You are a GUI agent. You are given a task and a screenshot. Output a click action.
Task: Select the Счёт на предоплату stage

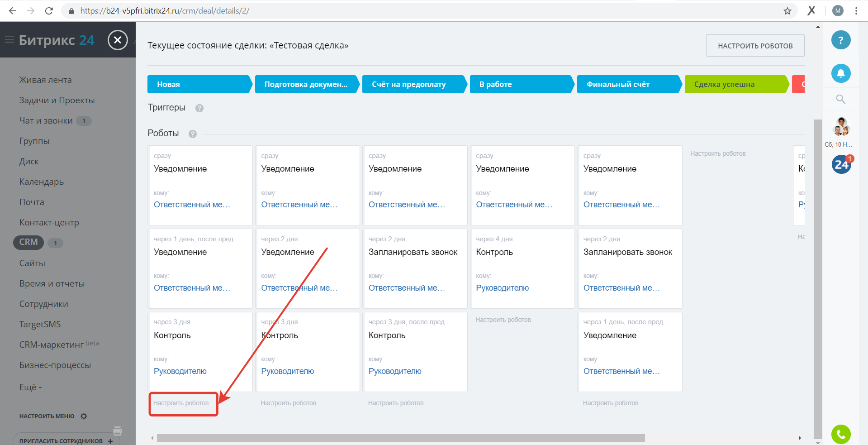[414, 84]
